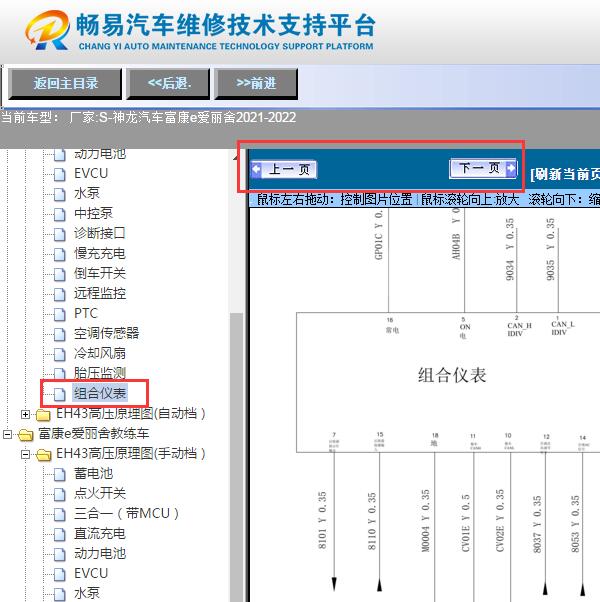
Task: Click the document icon beside 冷却风扇
Action: tap(60, 354)
